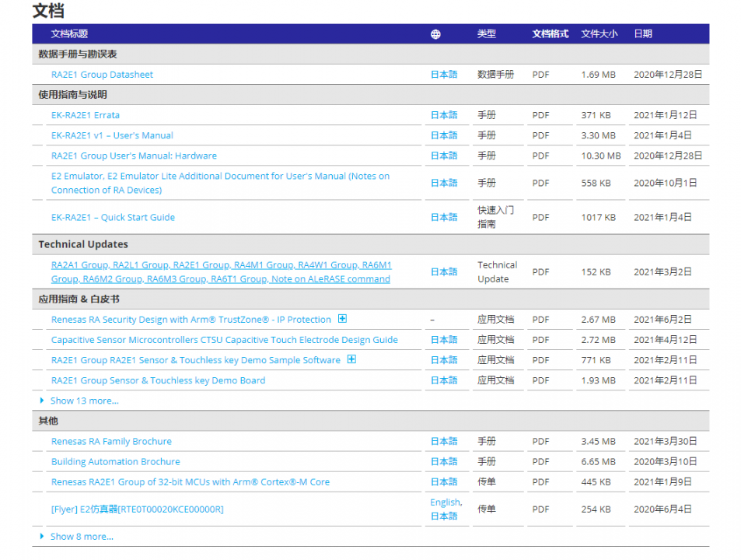
Task: Click the 数据手册 type cell
Action: tap(495, 74)
